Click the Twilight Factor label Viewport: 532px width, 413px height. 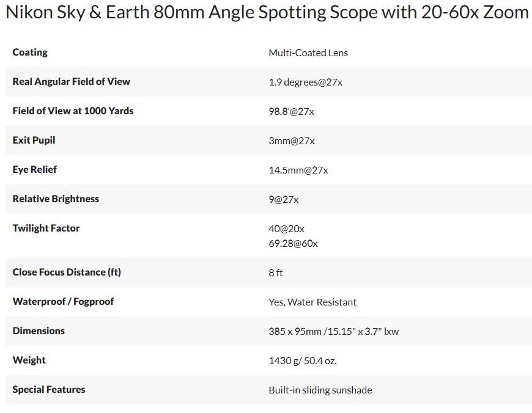tap(46, 228)
